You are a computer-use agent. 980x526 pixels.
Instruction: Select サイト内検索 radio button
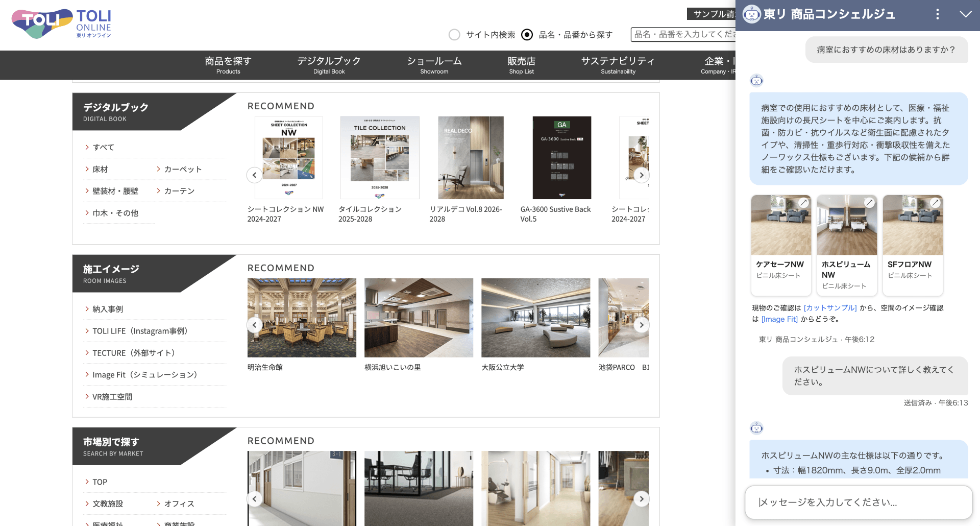tap(454, 35)
